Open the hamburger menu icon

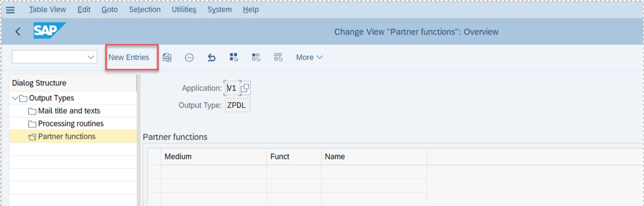(10, 10)
